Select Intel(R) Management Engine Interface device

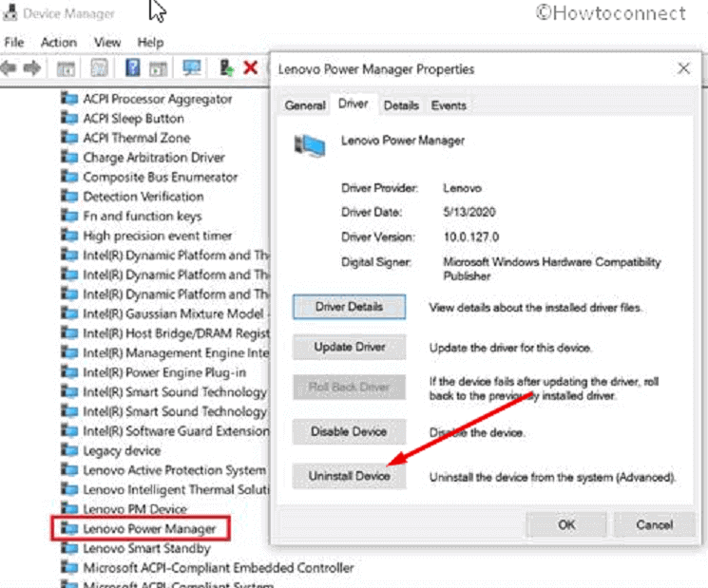pyautogui.click(x=176, y=352)
